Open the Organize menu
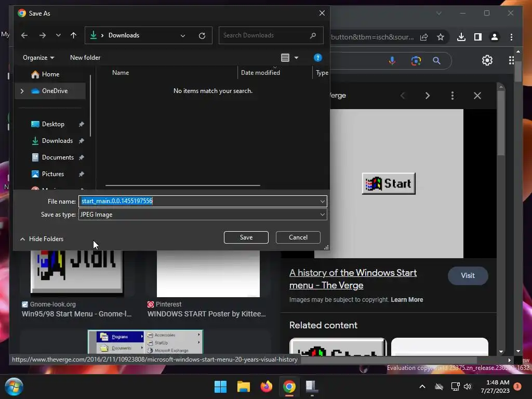Image resolution: width=532 pixels, height=399 pixels. click(38, 58)
